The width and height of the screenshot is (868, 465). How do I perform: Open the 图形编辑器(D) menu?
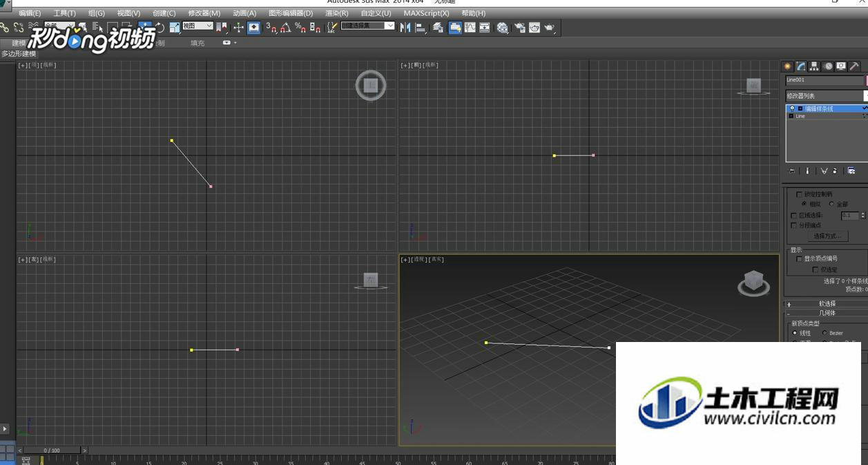click(x=291, y=13)
